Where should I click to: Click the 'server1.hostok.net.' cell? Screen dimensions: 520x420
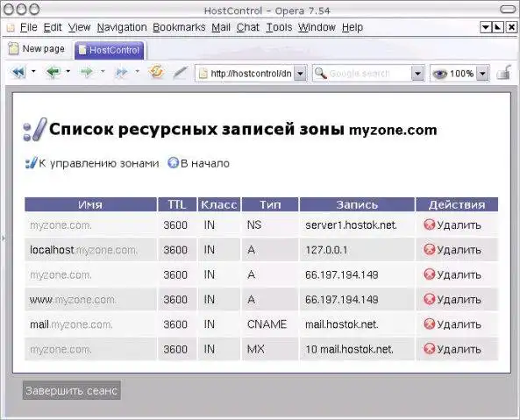coord(357,225)
